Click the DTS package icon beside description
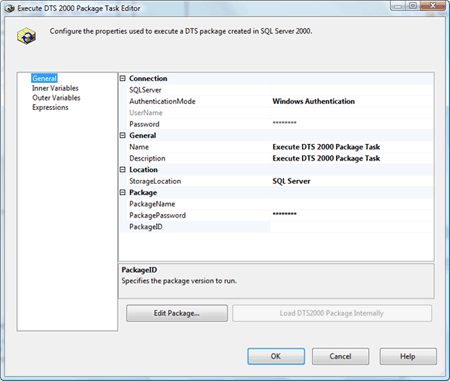The image size is (450, 381). (26, 36)
